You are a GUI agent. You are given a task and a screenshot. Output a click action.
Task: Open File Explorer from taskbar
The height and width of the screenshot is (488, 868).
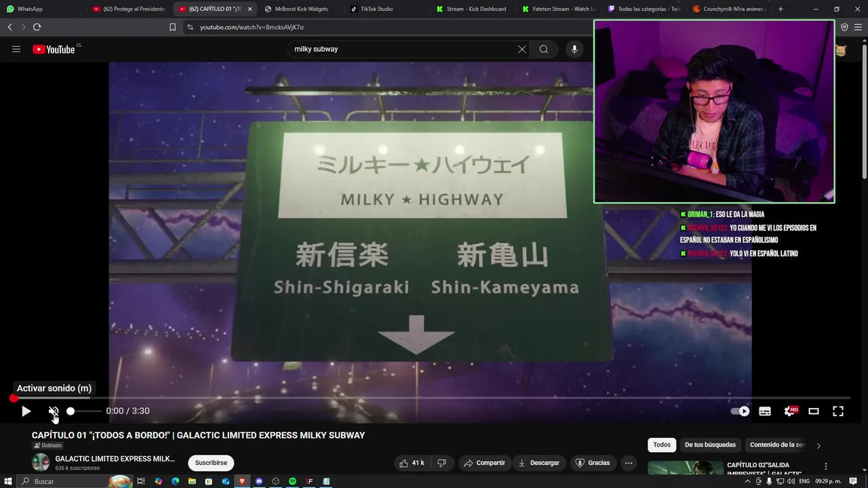click(192, 481)
